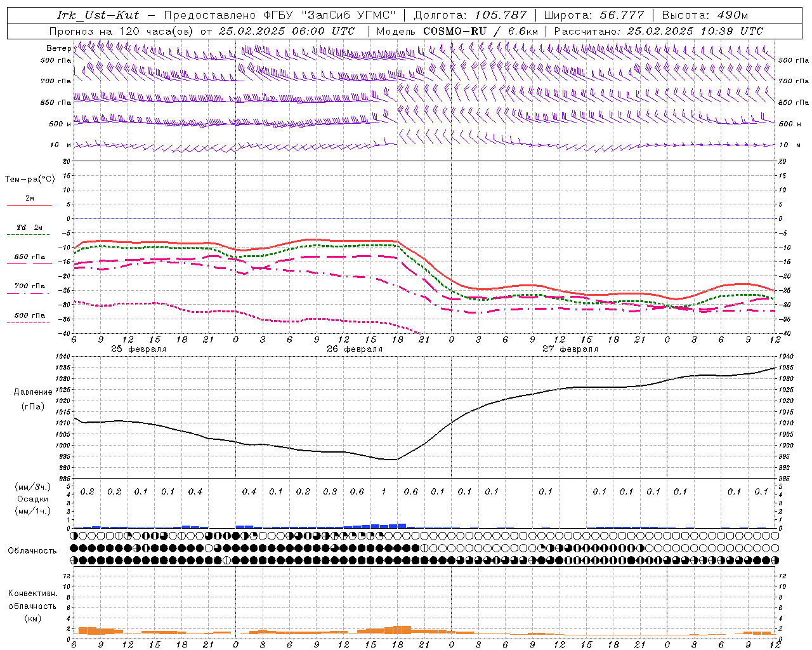Screen dimensions: 812x650
Task: Click the 10 м wind level label at left
Action: pyautogui.click(x=60, y=145)
